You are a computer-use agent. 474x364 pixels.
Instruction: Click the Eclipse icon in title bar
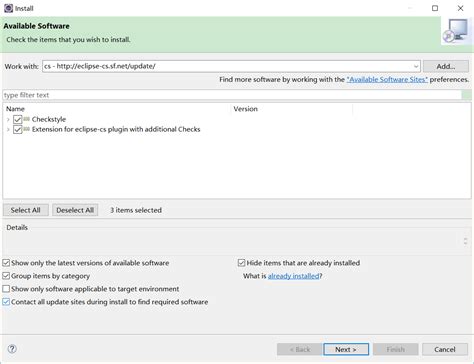coord(8,8)
